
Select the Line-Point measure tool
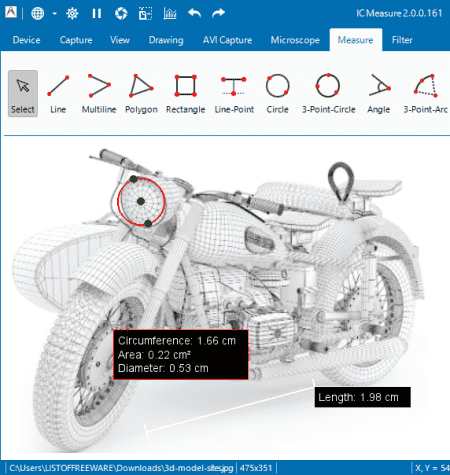click(x=234, y=94)
